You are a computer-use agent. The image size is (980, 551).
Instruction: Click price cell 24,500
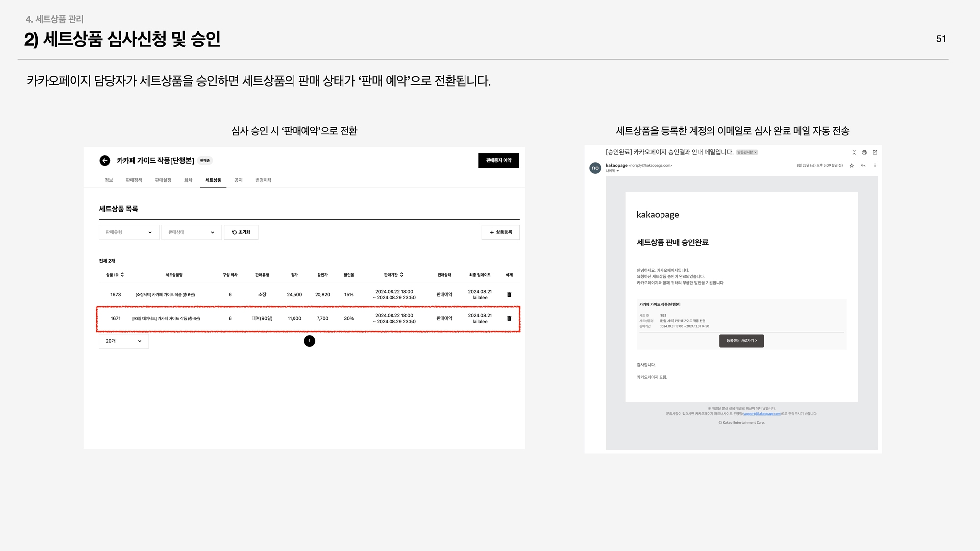coord(294,295)
